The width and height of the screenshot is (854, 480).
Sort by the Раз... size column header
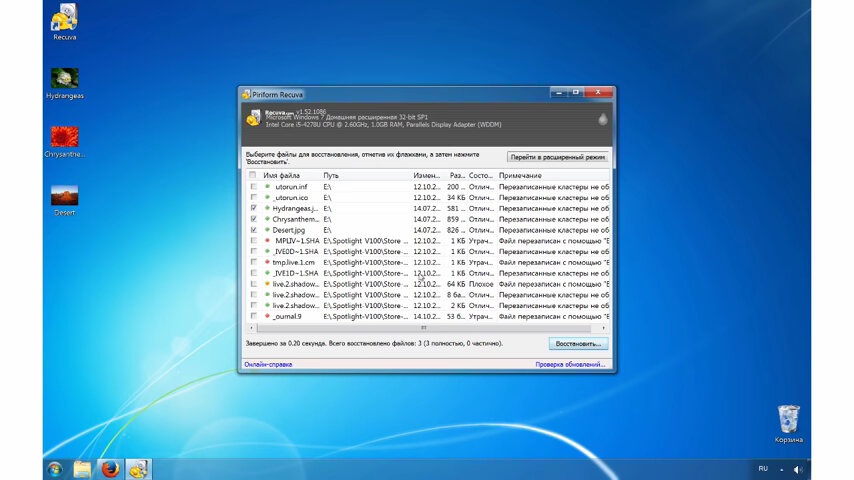pyautogui.click(x=456, y=175)
